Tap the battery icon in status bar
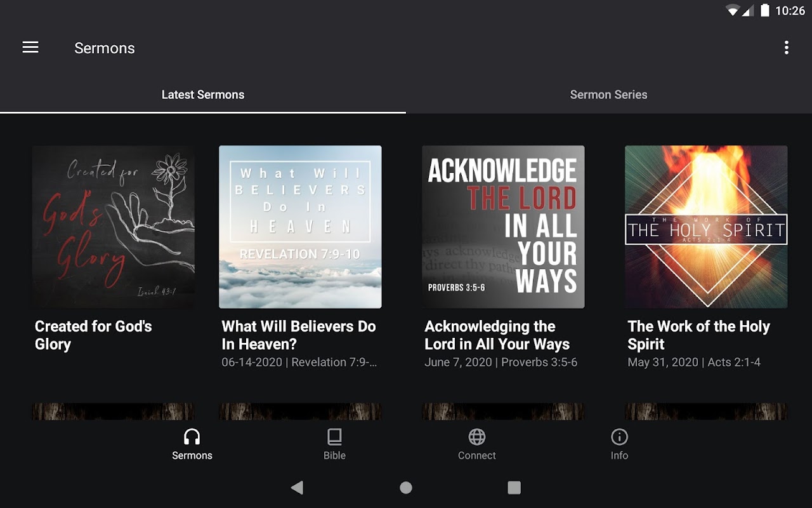Screen dimensions: 812x508 point(765,10)
